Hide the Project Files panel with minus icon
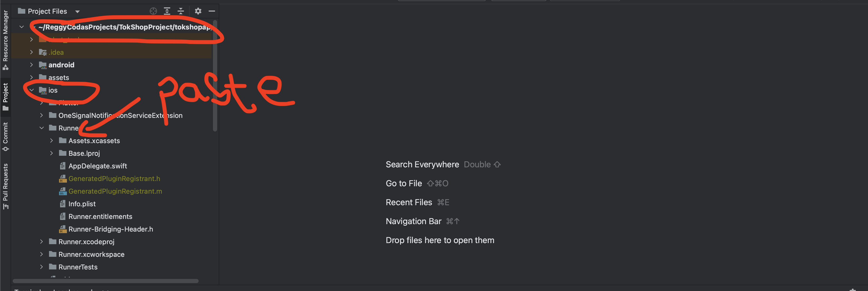This screenshot has height=291, width=868. (212, 11)
